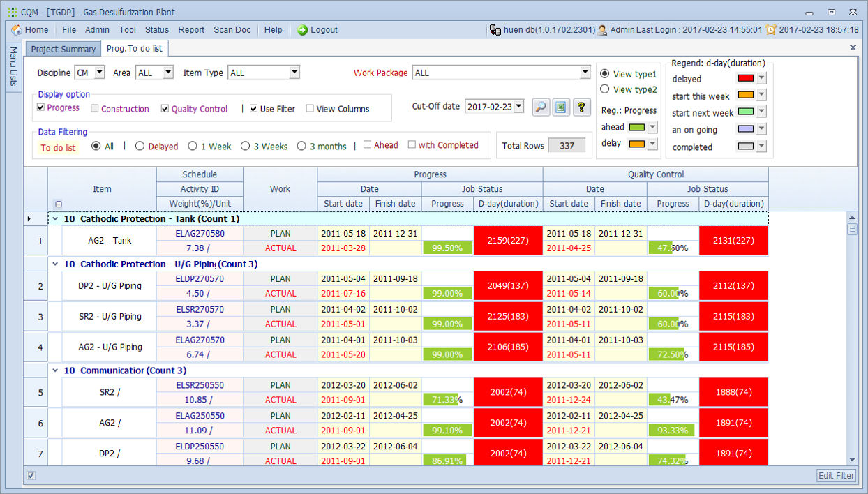Click the collapse-all minus icon in grid header
Viewport: 868px width, 494px height.
(x=59, y=204)
